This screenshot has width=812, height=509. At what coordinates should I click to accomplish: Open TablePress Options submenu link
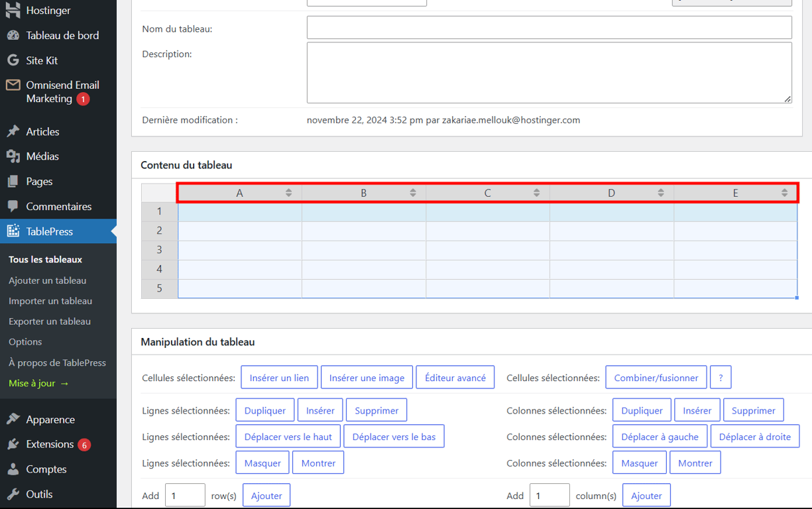[25, 342]
